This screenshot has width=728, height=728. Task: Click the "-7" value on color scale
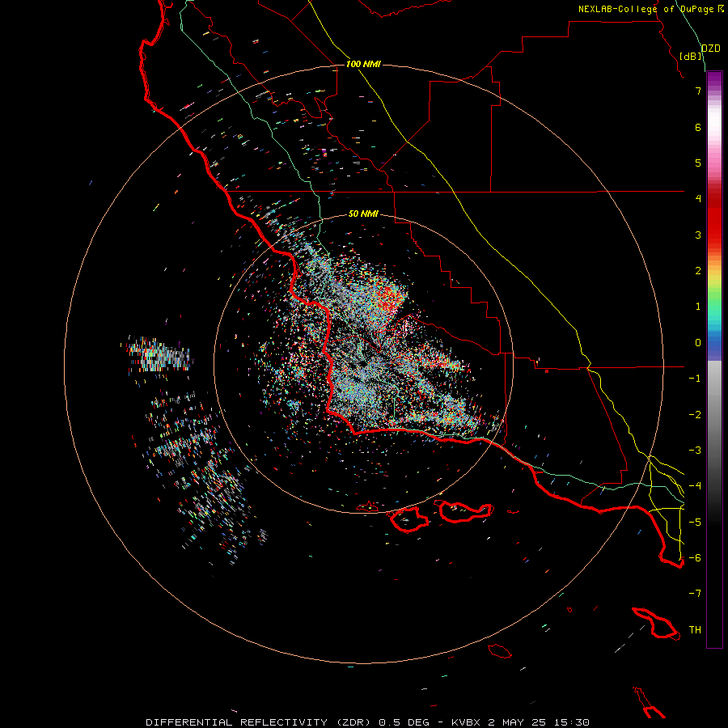click(x=695, y=594)
